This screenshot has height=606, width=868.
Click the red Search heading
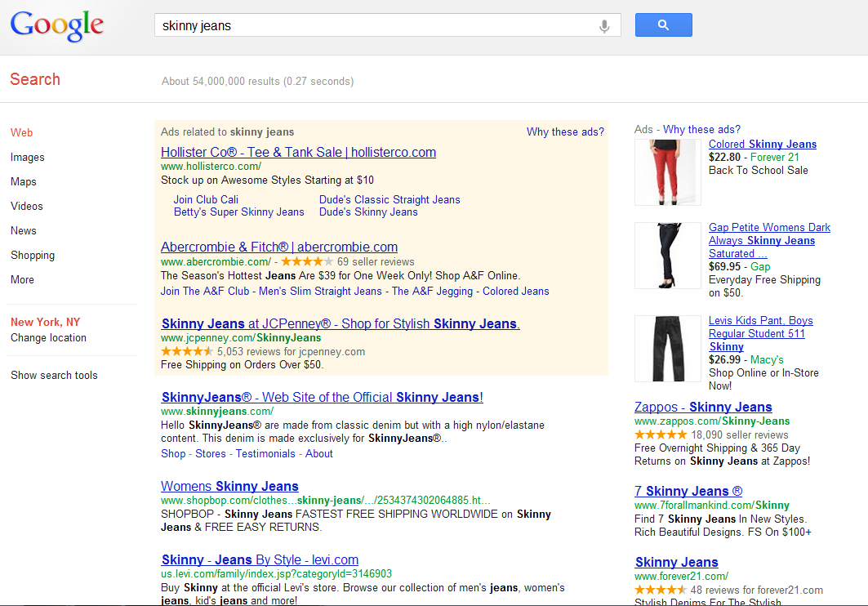click(35, 79)
